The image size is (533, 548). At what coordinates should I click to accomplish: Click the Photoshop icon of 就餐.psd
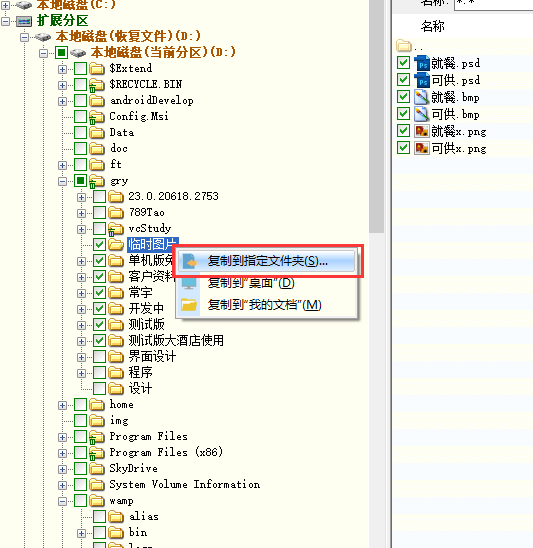click(422, 63)
